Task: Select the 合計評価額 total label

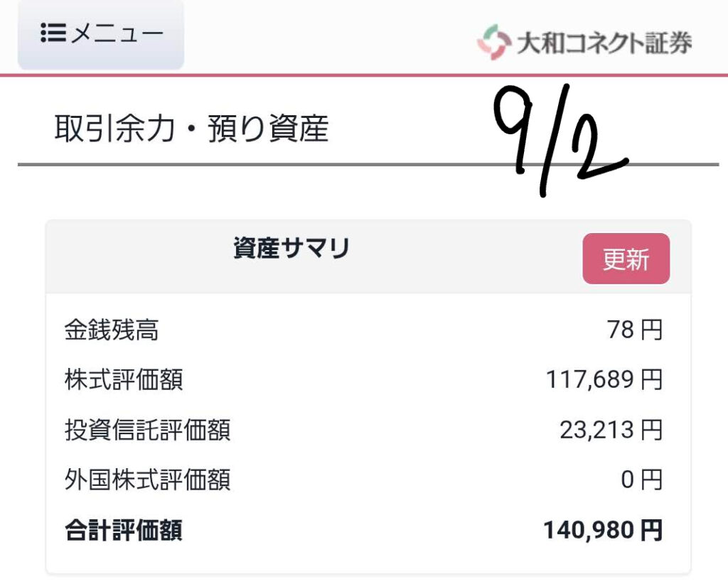Action: point(124,530)
